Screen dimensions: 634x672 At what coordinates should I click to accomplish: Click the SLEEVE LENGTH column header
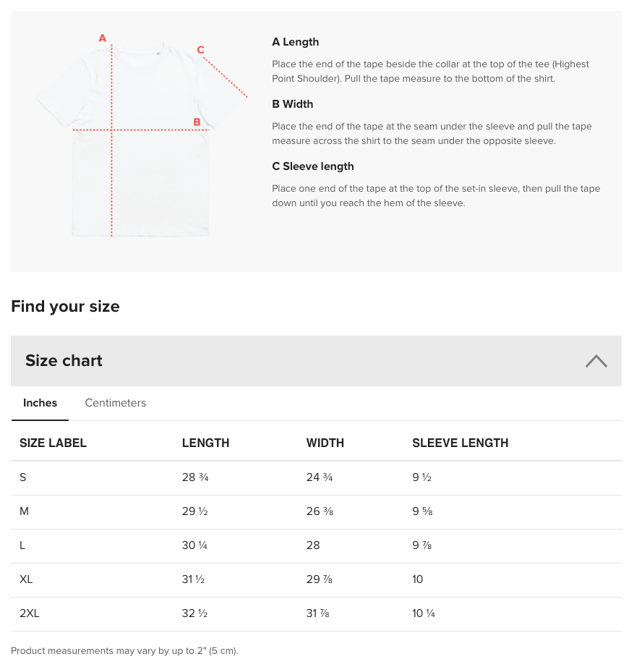460,443
